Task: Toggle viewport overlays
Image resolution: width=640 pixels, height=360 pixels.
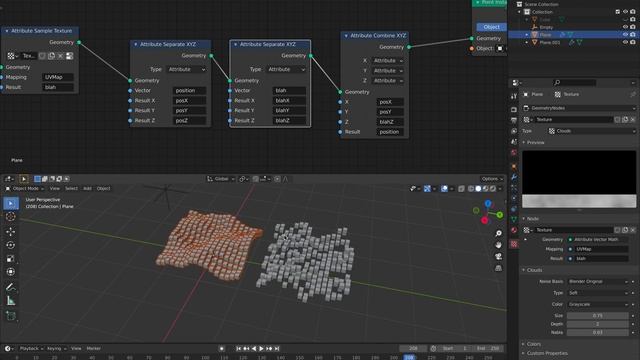Action: click(x=444, y=189)
